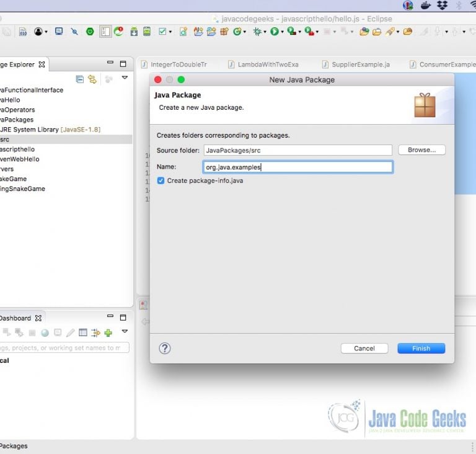Expand the Search flashlight dropdown arrow
Image resolution: width=476 pixels, height=454 pixels.
click(398, 32)
